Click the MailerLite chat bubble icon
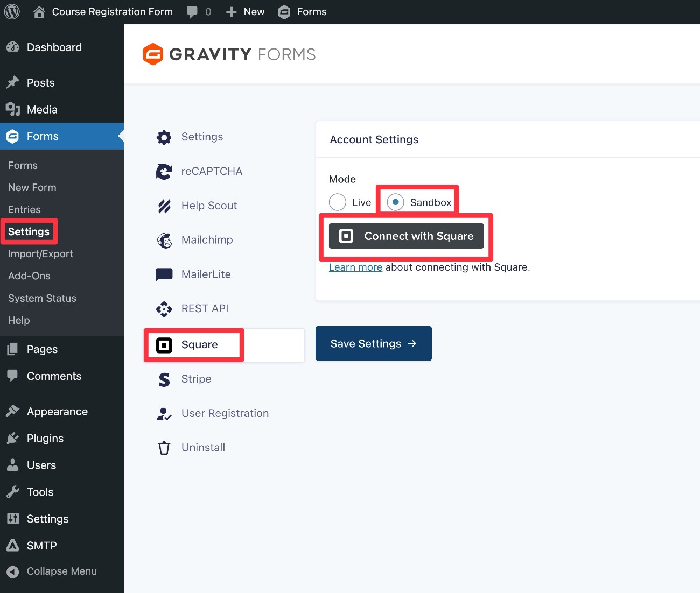700x593 pixels. click(x=164, y=274)
